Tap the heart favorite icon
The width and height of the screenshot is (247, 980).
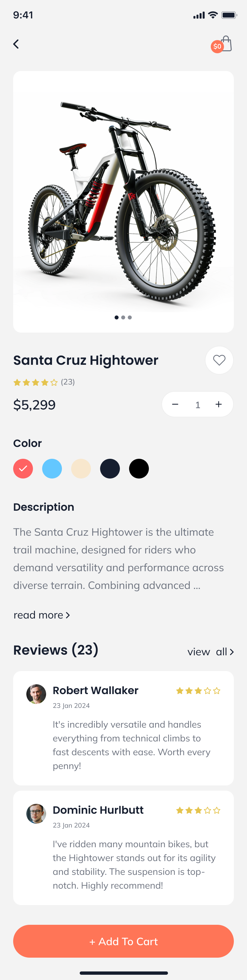[x=219, y=360]
